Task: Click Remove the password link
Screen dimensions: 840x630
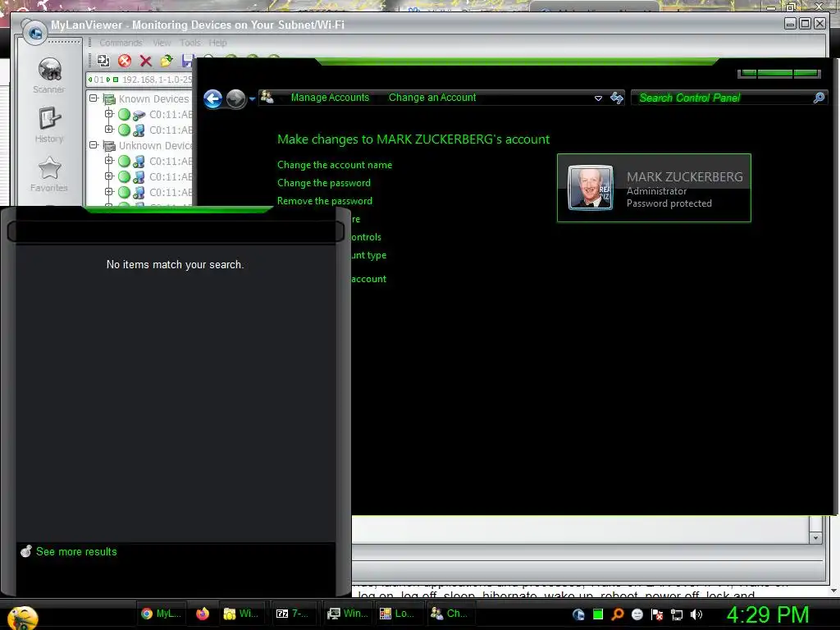Action: pyautogui.click(x=325, y=201)
